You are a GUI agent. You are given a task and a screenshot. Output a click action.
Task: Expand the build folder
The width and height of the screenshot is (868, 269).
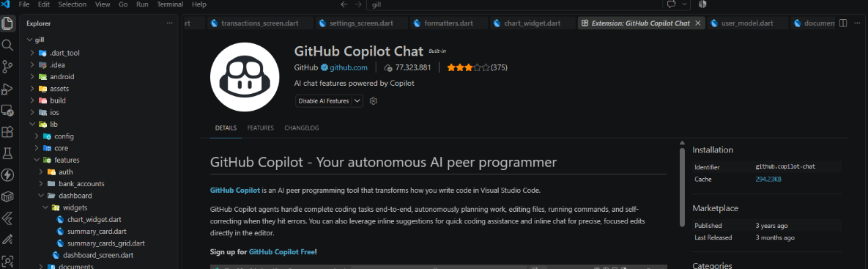click(x=33, y=100)
